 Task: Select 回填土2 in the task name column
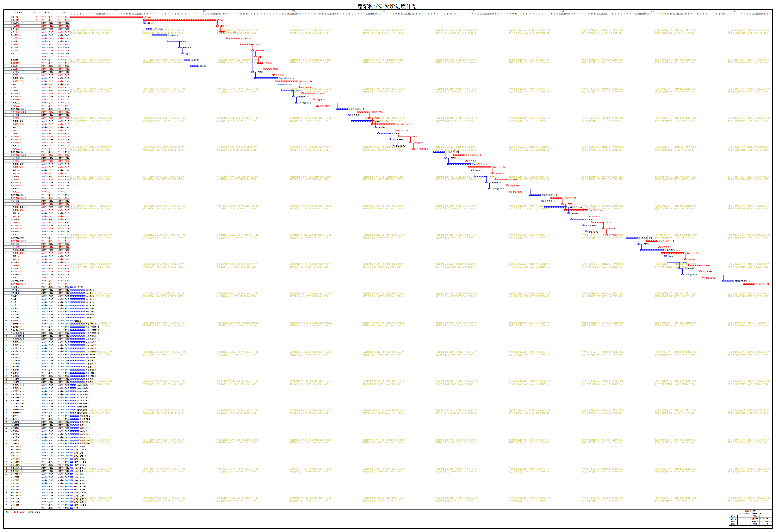pos(14,69)
